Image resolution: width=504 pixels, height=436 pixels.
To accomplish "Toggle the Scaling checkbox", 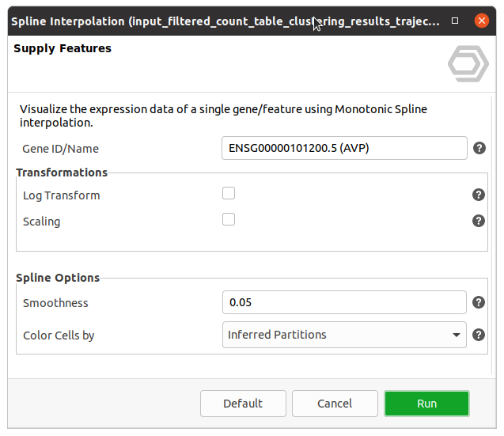I will coord(229,219).
